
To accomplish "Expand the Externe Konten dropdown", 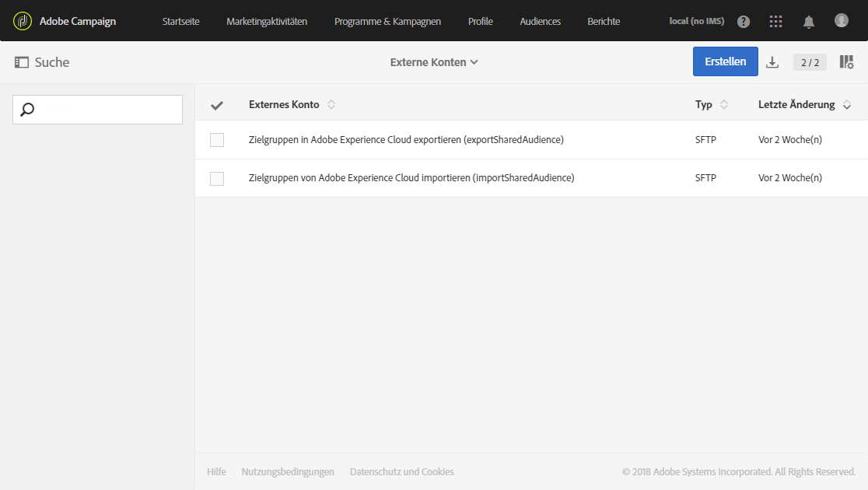I will click(x=434, y=62).
